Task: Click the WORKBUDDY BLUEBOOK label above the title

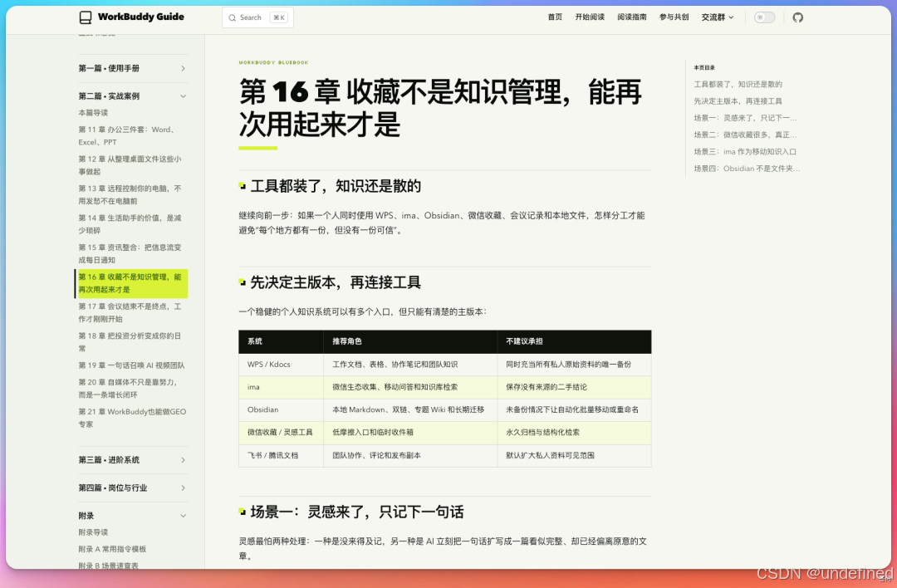Action: pyautogui.click(x=273, y=62)
